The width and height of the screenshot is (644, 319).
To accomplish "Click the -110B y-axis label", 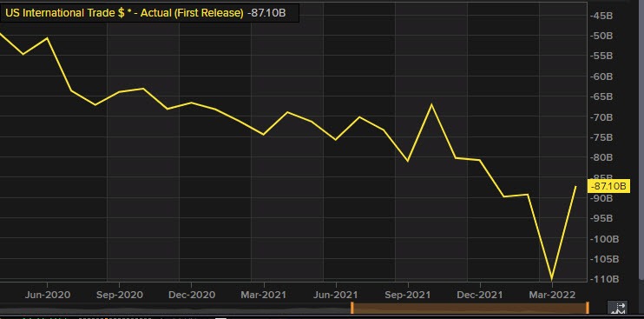I will [604, 279].
